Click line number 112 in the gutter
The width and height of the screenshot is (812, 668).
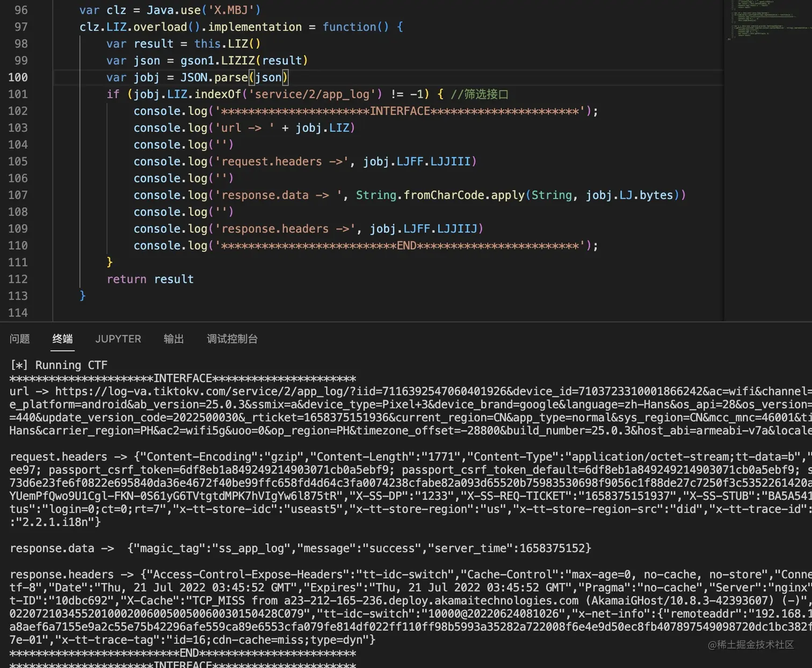coord(18,279)
